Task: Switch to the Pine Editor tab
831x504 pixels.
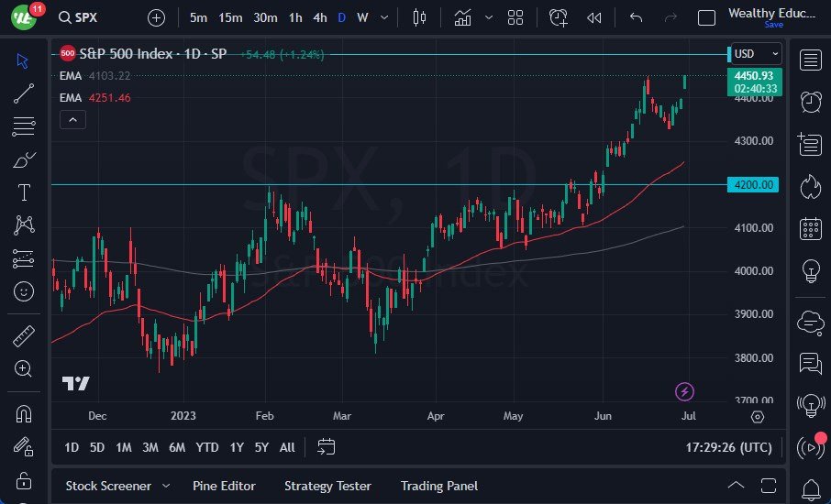Action: (x=224, y=486)
